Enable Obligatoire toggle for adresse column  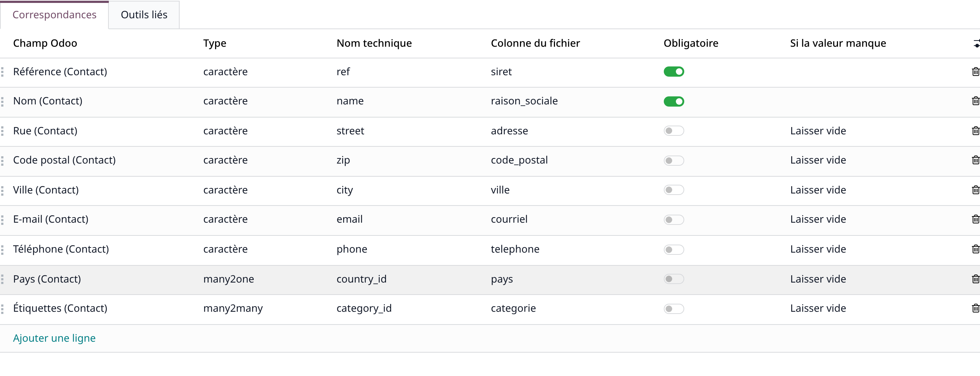[x=674, y=131]
